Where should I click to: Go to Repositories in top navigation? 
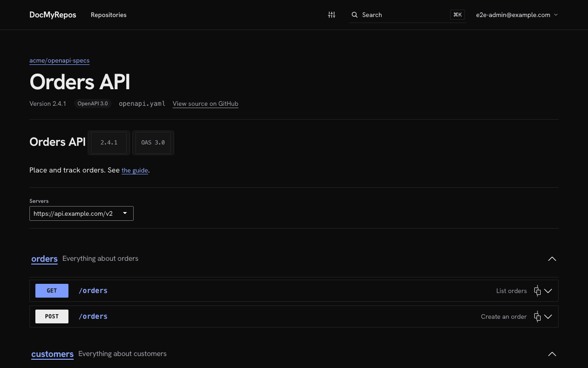click(108, 15)
